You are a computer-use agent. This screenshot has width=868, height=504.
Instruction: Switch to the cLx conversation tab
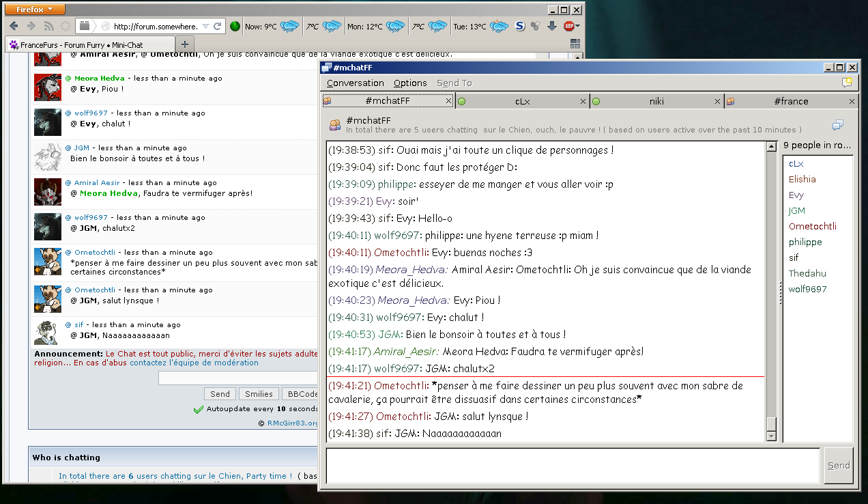tap(523, 101)
